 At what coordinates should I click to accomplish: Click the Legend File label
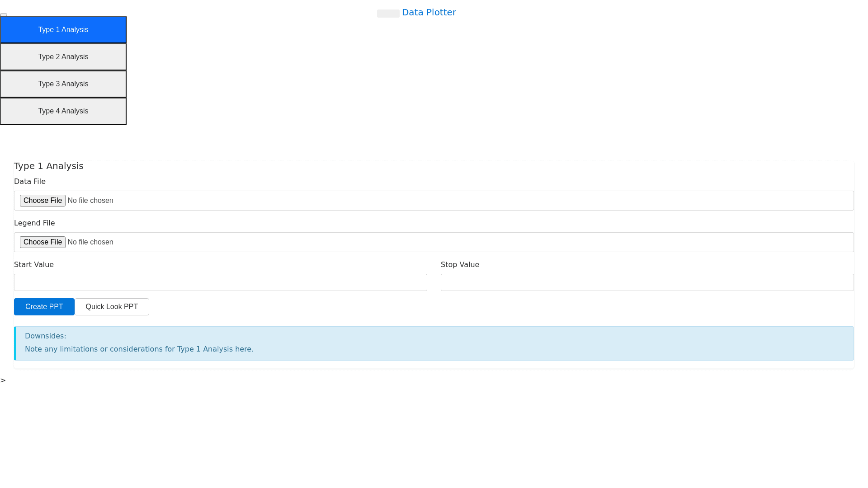[34, 223]
